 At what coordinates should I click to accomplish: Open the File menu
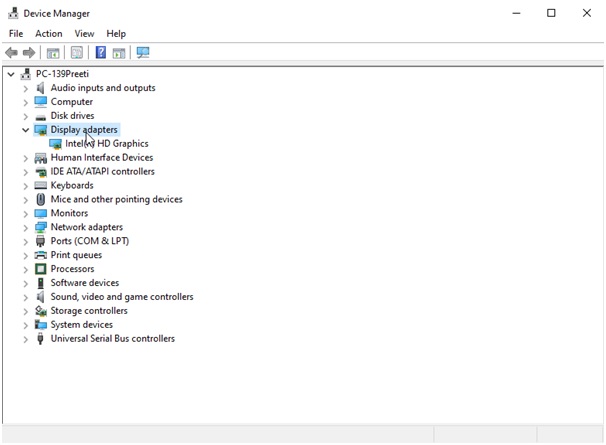pos(15,34)
